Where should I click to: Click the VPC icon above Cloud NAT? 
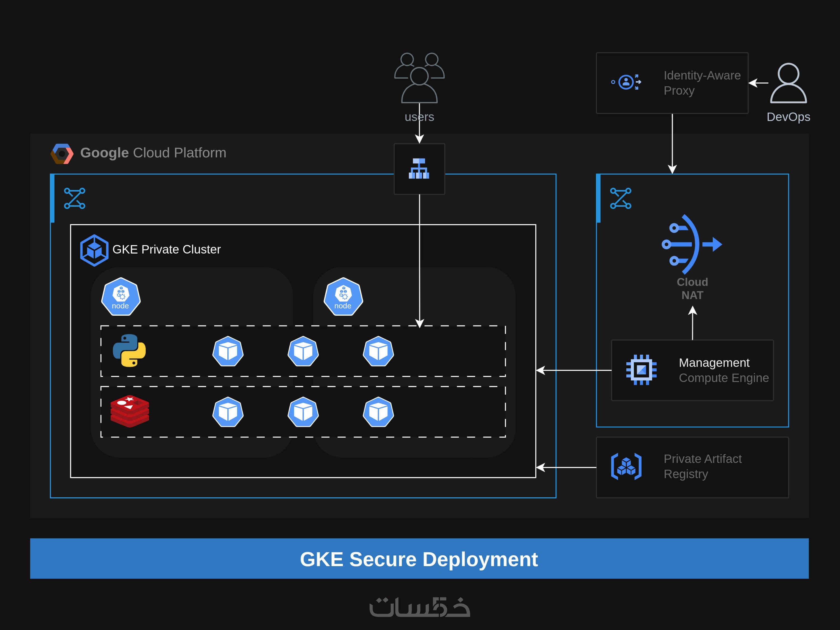[x=620, y=198]
